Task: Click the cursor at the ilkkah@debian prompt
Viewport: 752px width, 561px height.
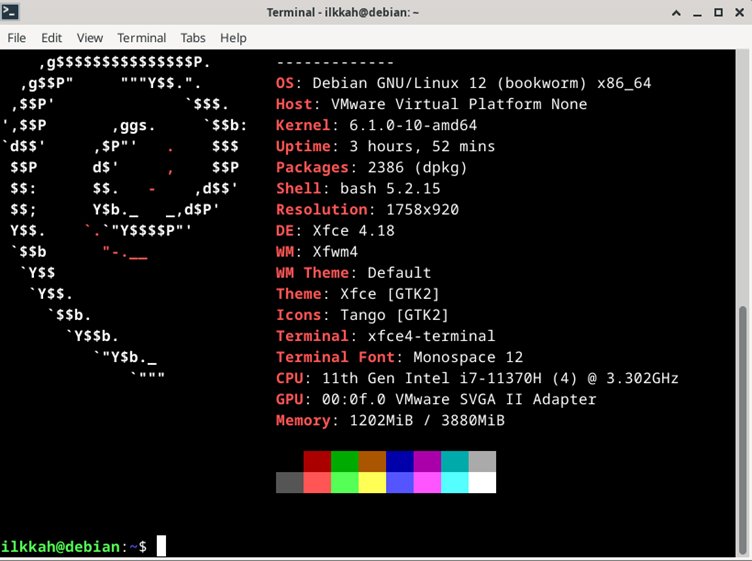Action: pos(161,546)
